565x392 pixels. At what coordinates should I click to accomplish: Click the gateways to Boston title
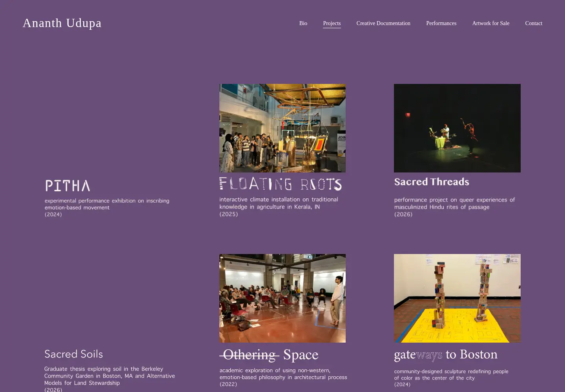446,354
